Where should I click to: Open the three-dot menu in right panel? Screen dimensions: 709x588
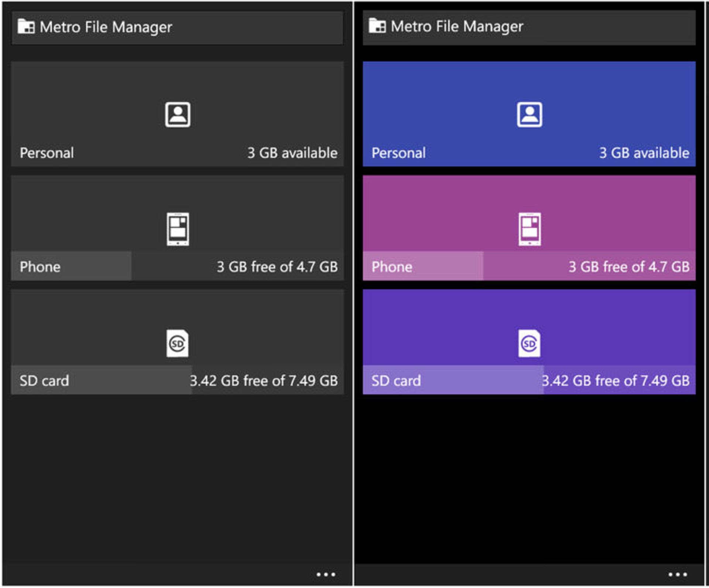click(x=678, y=575)
